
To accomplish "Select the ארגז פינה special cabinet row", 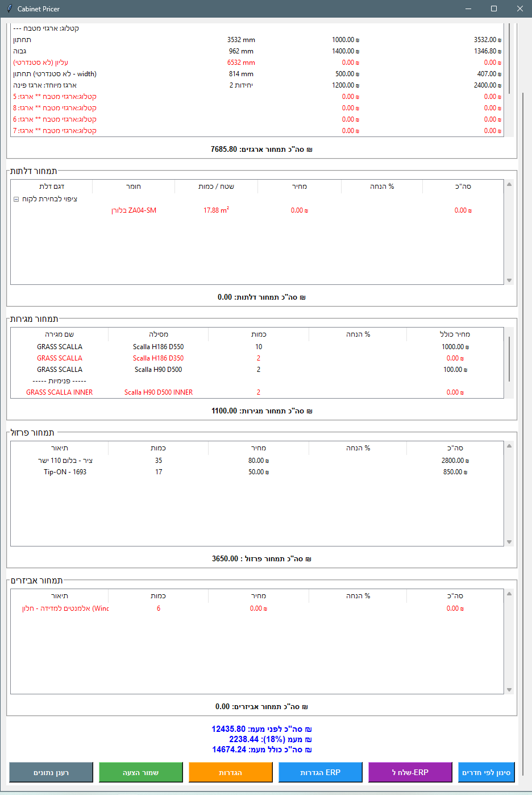I will point(257,85).
